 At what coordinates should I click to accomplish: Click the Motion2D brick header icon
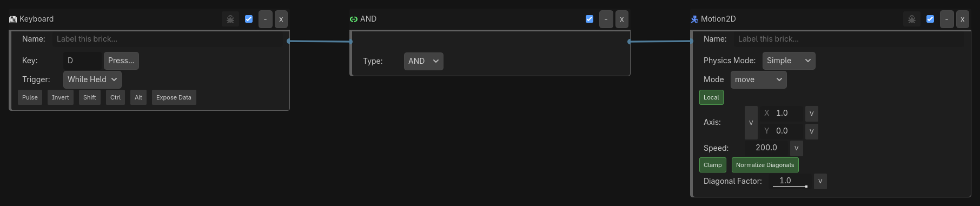coord(694,19)
